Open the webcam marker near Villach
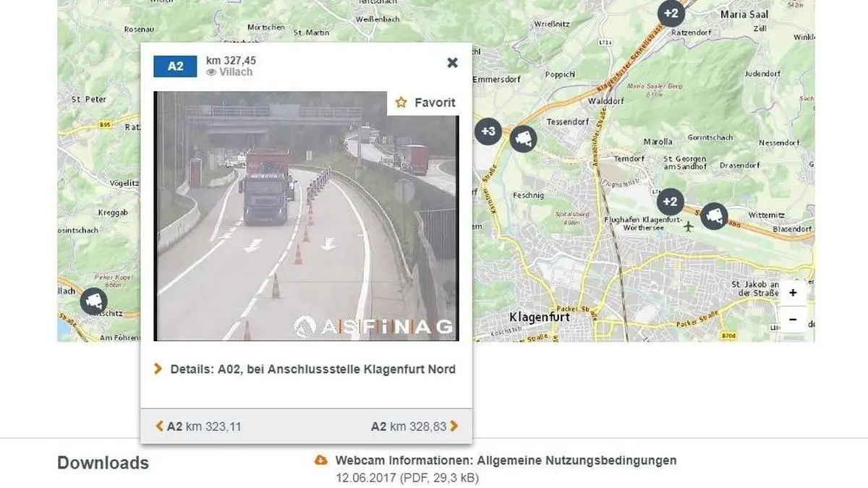 point(93,301)
